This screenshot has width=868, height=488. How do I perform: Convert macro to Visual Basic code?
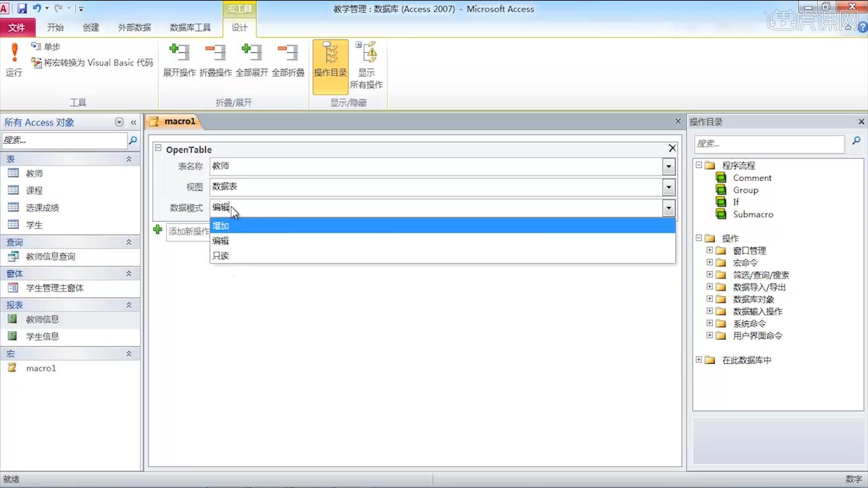pos(92,63)
